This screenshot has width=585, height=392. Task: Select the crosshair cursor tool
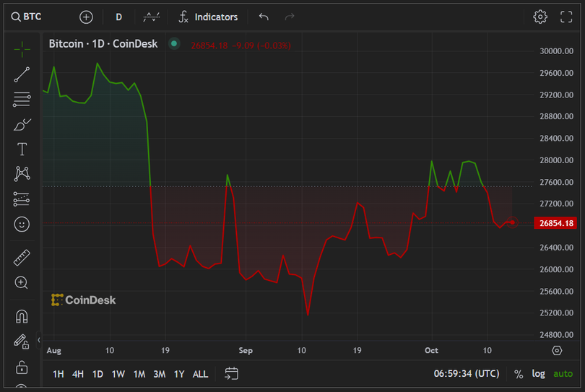(x=22, y=48)
